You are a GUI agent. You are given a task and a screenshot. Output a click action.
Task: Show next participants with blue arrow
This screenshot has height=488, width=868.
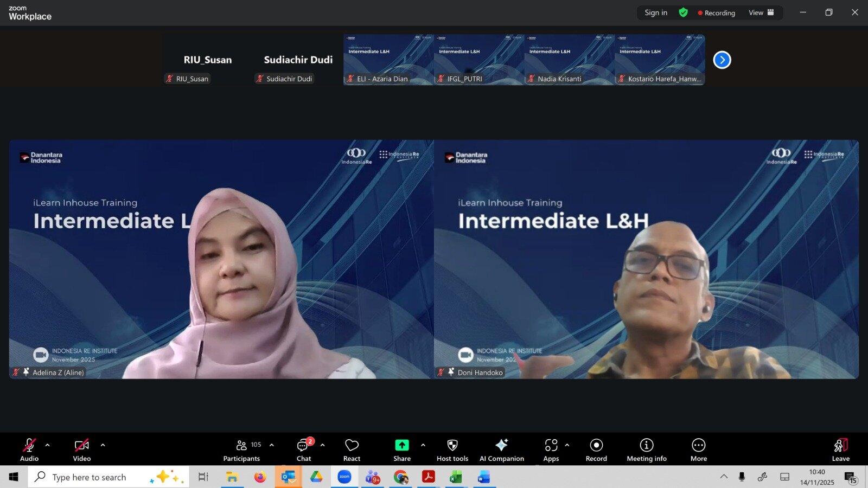click(x=722, y=60)
